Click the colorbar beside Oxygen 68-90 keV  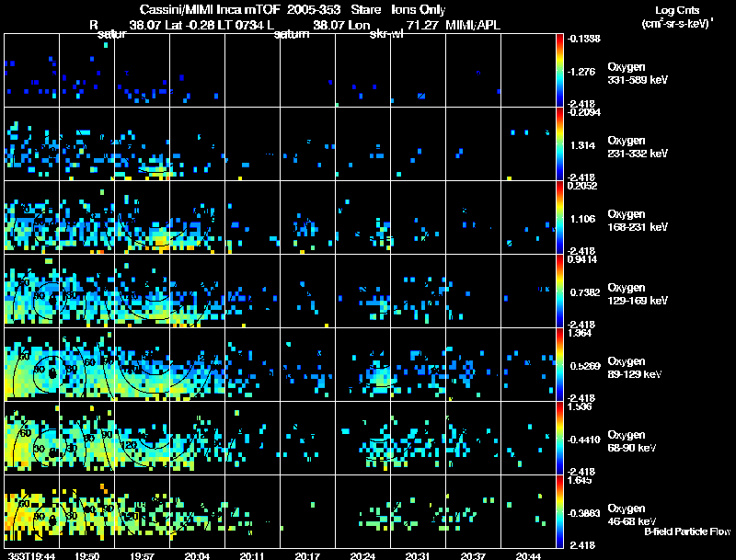(x=559, y=438)
